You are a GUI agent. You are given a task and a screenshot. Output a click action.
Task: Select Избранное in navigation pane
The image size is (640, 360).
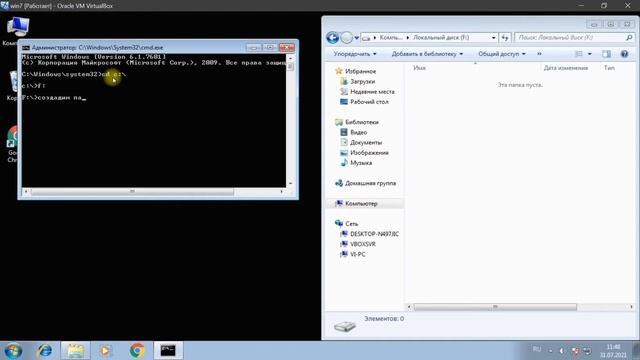coord(360,71)
